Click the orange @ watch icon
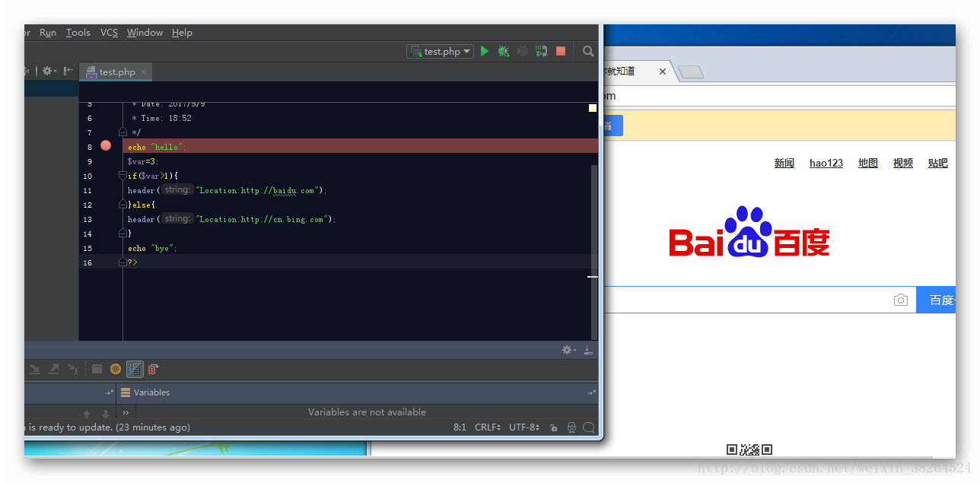The image size is (980, 483). tap(116, 369)
